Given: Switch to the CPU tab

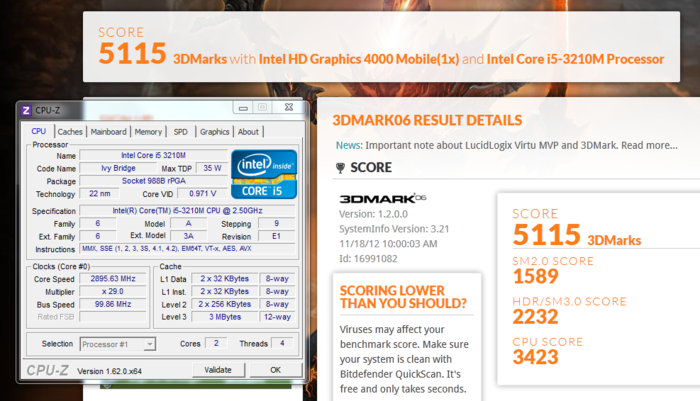Looking at the screenshot, I should [38, 131].
